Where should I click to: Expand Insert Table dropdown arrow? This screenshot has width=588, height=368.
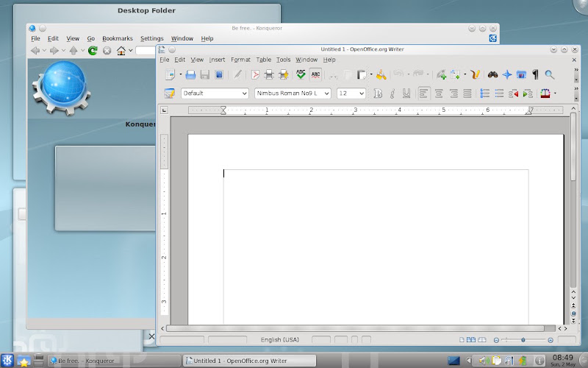point(465,75)
